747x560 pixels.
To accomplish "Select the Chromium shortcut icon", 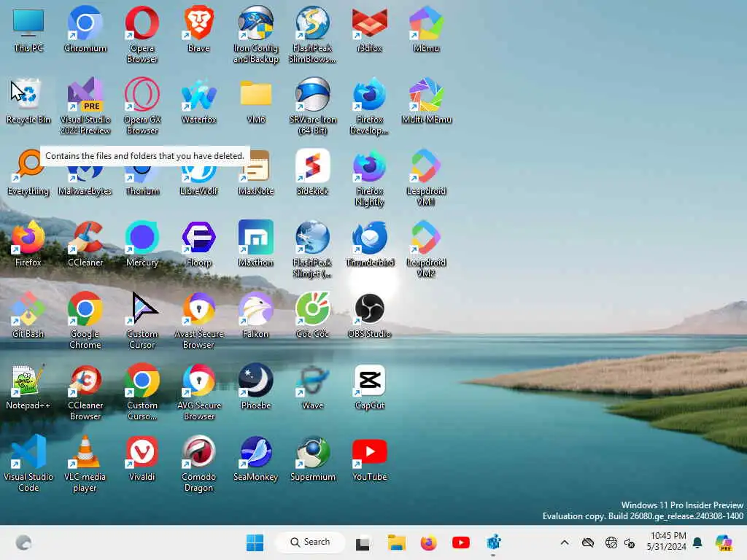I will tap(85, 29).
